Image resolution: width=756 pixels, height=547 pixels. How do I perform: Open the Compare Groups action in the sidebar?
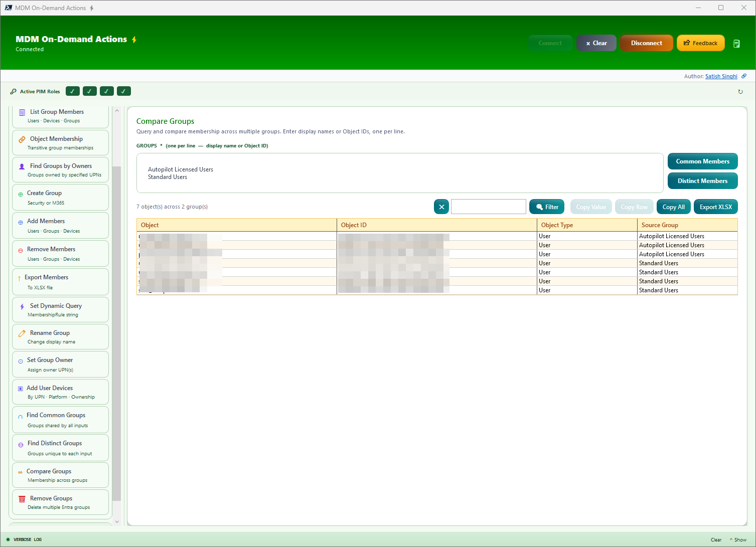point(60,474)
